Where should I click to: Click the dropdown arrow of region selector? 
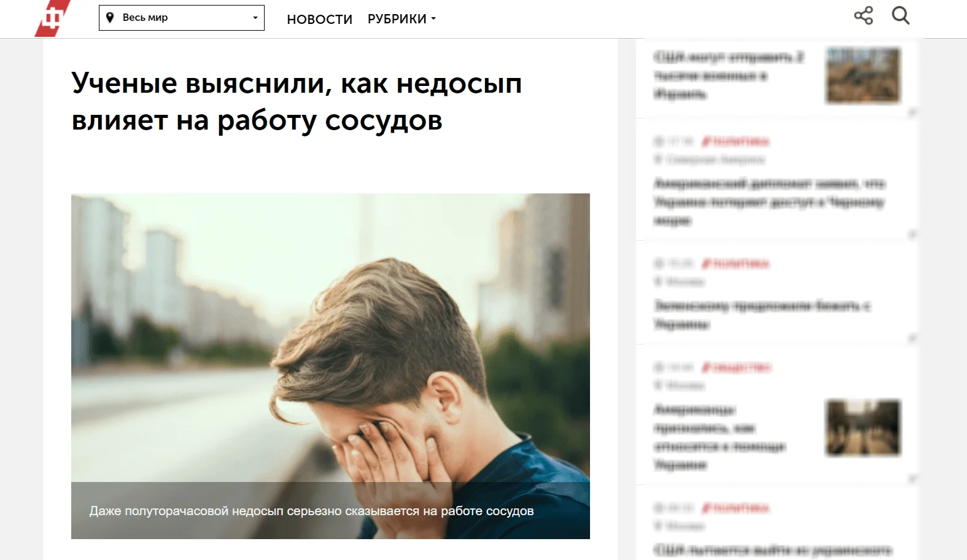pyautogui.click(x=255, y=18)
